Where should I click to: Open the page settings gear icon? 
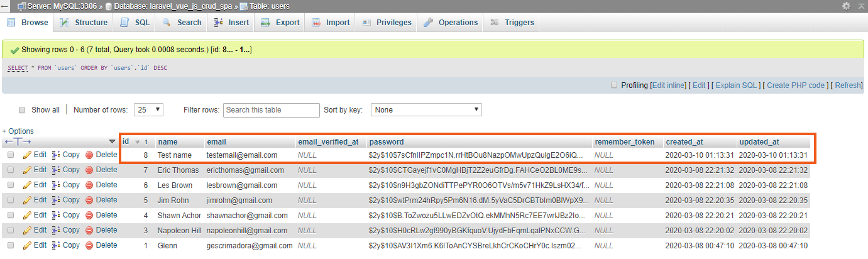point(846,6)
